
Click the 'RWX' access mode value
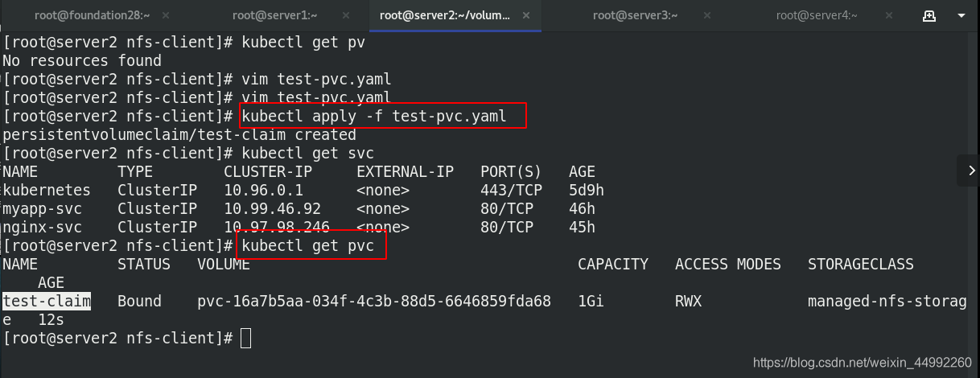pos(688,301)
